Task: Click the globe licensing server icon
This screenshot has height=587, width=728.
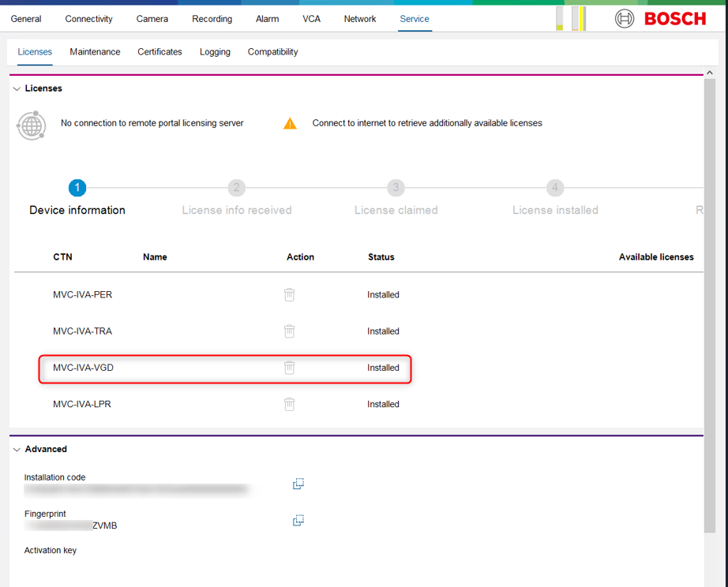Action: tap(32, 125)
